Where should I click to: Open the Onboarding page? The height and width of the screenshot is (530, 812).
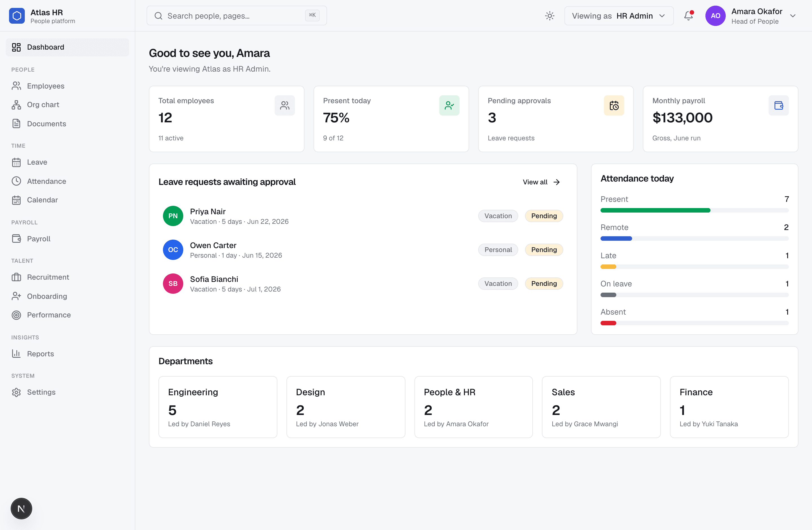[x=68, y=296]
